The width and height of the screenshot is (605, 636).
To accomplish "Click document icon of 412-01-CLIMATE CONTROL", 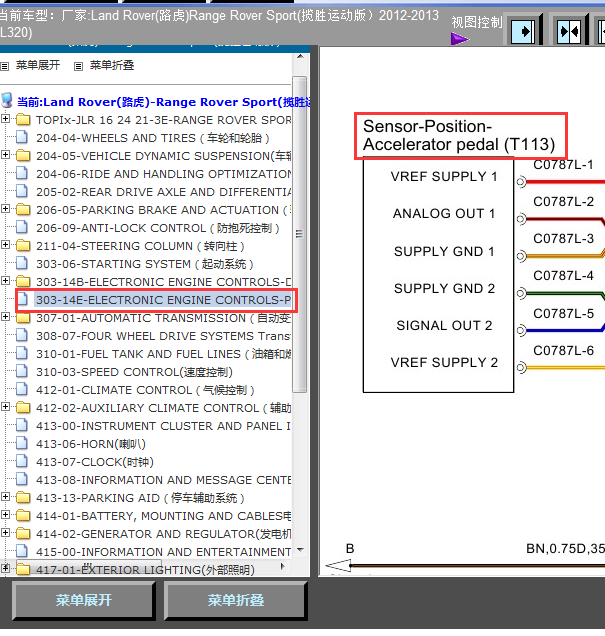I will coord(22,389).
